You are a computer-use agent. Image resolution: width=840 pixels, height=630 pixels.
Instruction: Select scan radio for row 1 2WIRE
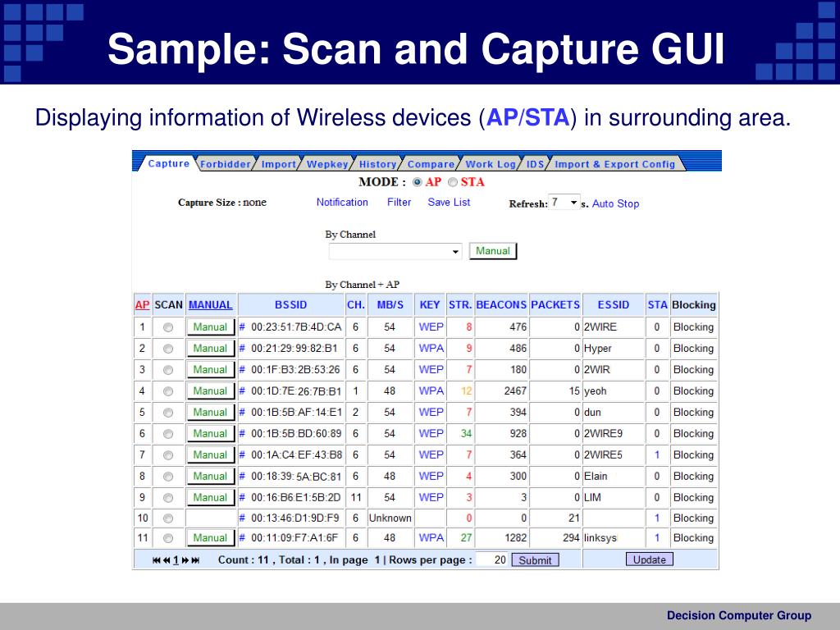(x=168, y=327)
